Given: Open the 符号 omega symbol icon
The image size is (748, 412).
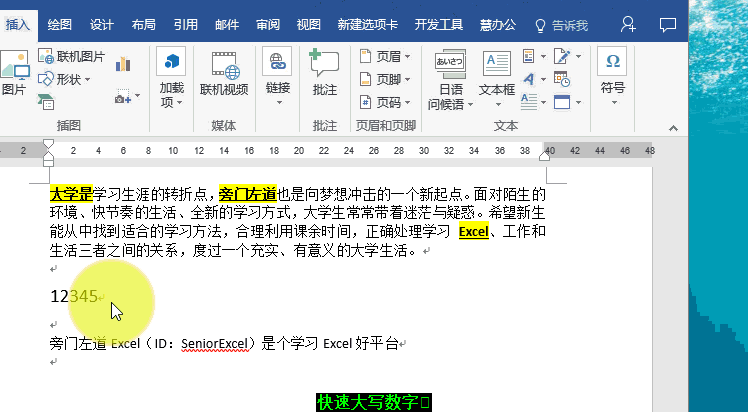Looking at the screenshot, I should pyautogui.click(x=613, y=61).
